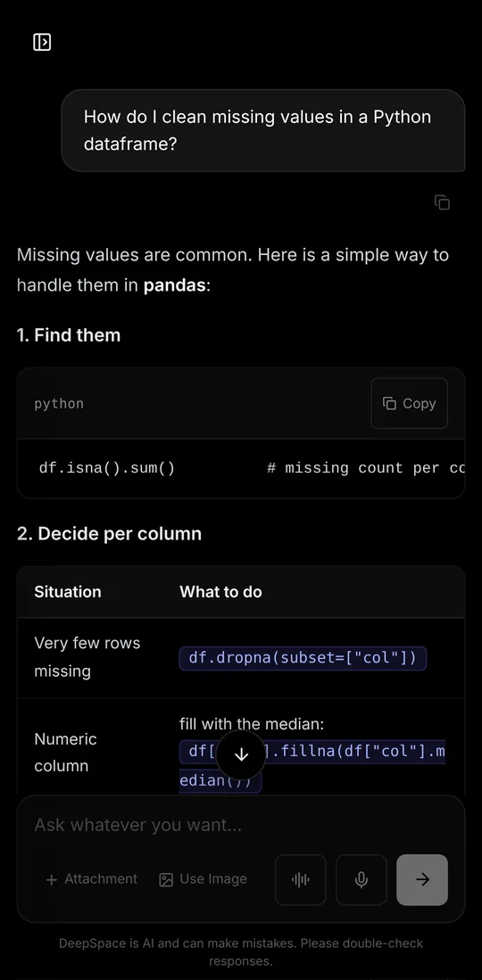Select the 'How do I clean missing values' message bubble

pos(263,130)
